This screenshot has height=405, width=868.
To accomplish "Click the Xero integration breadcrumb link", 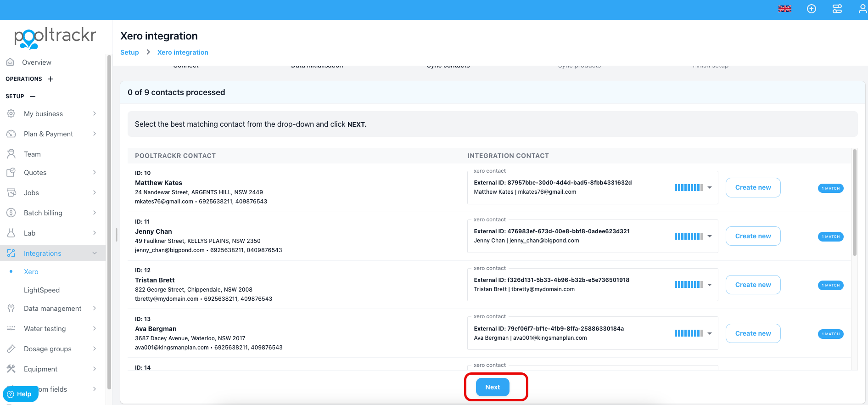I will 183,52.
